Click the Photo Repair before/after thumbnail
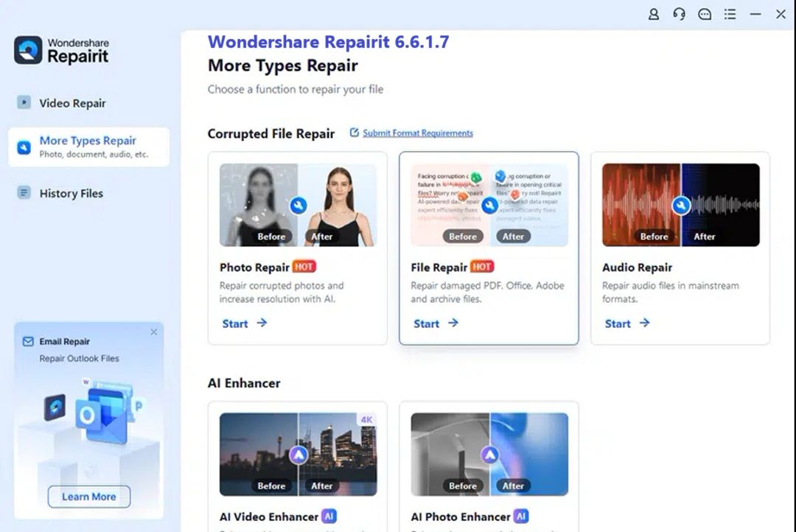Screen dimensions: 796x532 (298, 205)
